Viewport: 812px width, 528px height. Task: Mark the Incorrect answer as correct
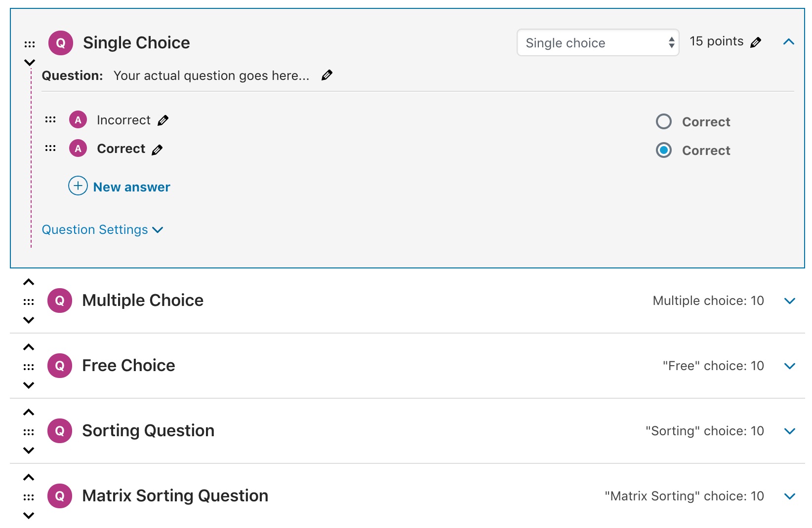click(663, 121)
